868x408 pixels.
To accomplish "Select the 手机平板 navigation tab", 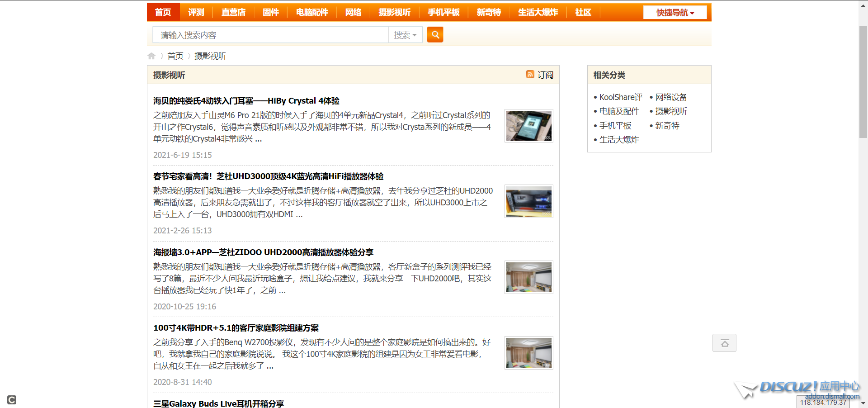I will [443, 12].
